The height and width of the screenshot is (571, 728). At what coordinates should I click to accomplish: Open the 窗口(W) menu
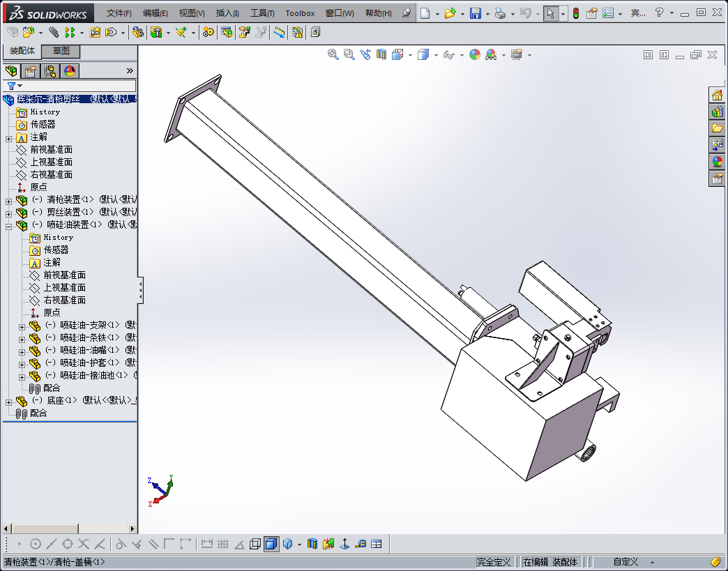340,13
